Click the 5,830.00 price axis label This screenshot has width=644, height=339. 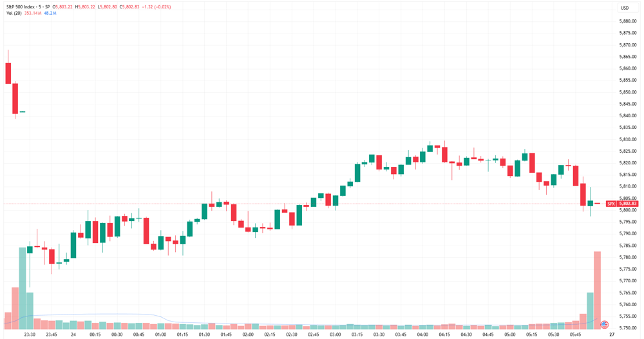tap(627, 139)
